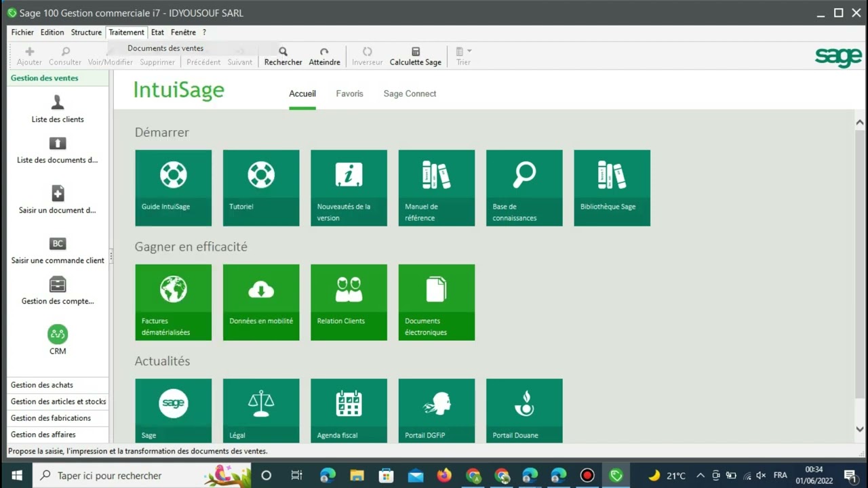868x488 pixels.
Task: Open the notification center icon
Action: (x=850, y=475)
